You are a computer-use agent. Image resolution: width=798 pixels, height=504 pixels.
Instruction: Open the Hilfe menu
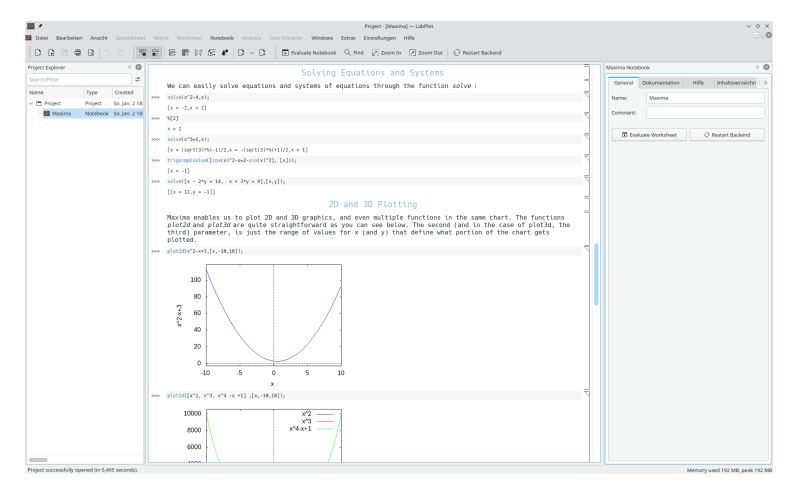tap(409, 38)
